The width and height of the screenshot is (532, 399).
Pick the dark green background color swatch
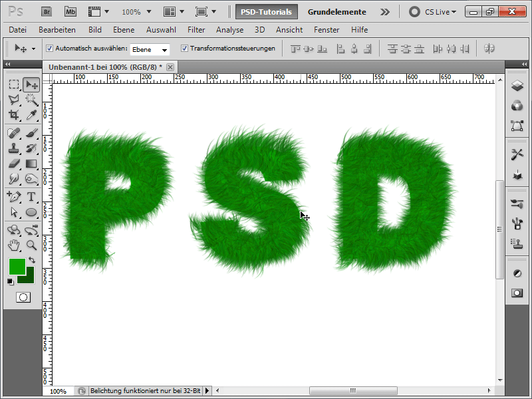coord(29,278)
